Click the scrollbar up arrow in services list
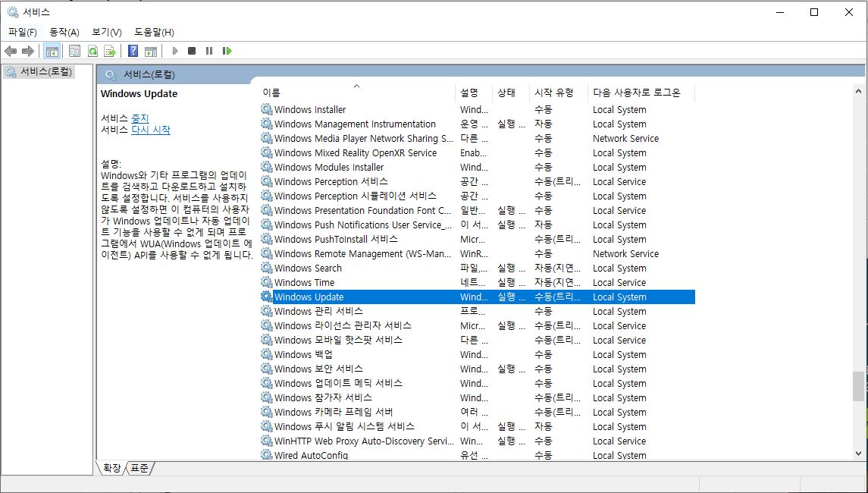868x493 pixels. (x=859, y=91)
